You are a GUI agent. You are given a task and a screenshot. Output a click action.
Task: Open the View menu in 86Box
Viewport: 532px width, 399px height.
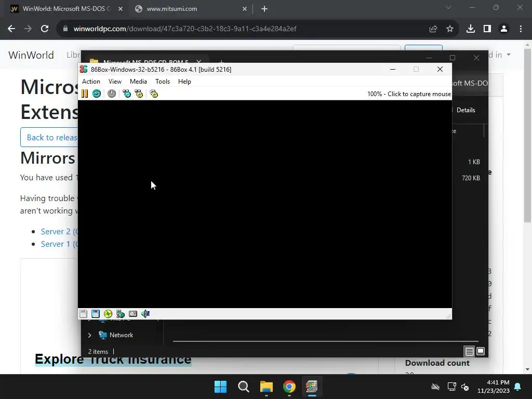coord(115,82)
